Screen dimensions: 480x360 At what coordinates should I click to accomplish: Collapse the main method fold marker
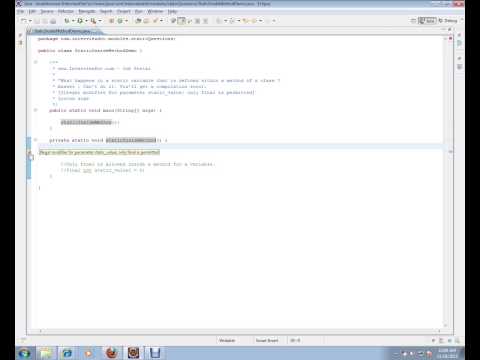point(36,110)
